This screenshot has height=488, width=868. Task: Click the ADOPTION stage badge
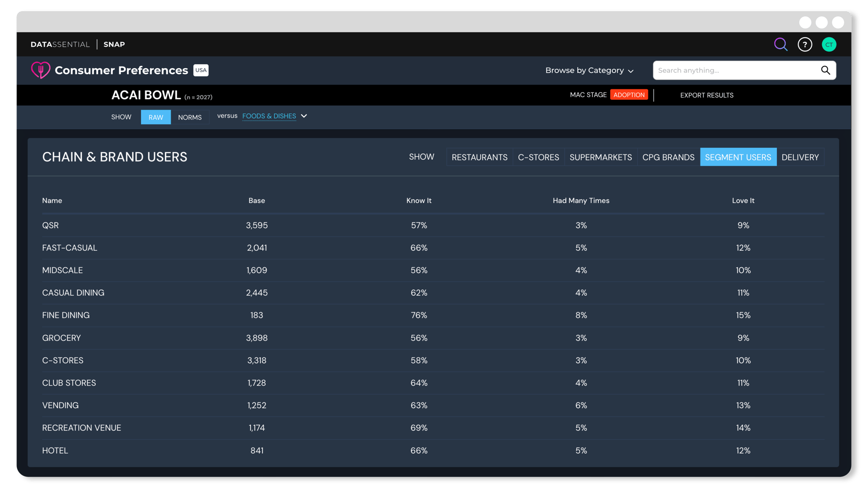tap(629, 95)
